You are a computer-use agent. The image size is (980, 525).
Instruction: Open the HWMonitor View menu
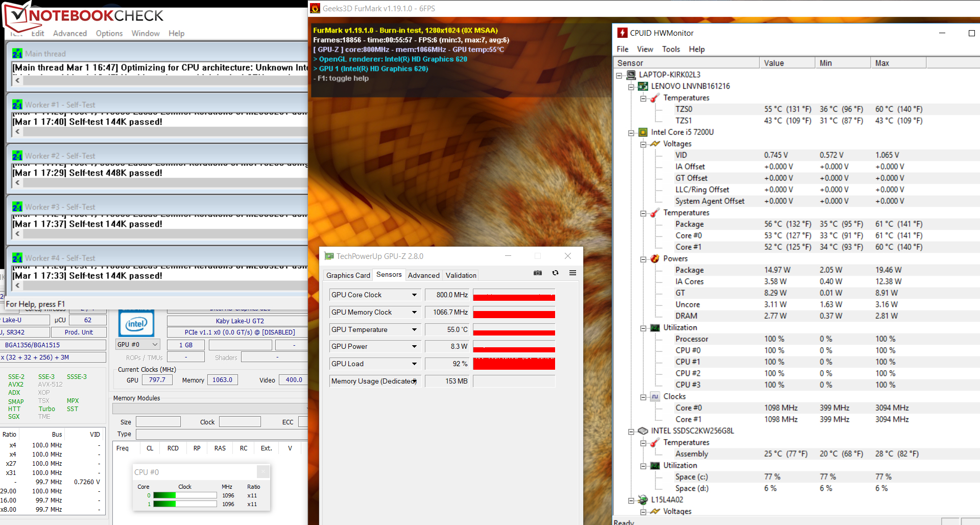(645, 49)
